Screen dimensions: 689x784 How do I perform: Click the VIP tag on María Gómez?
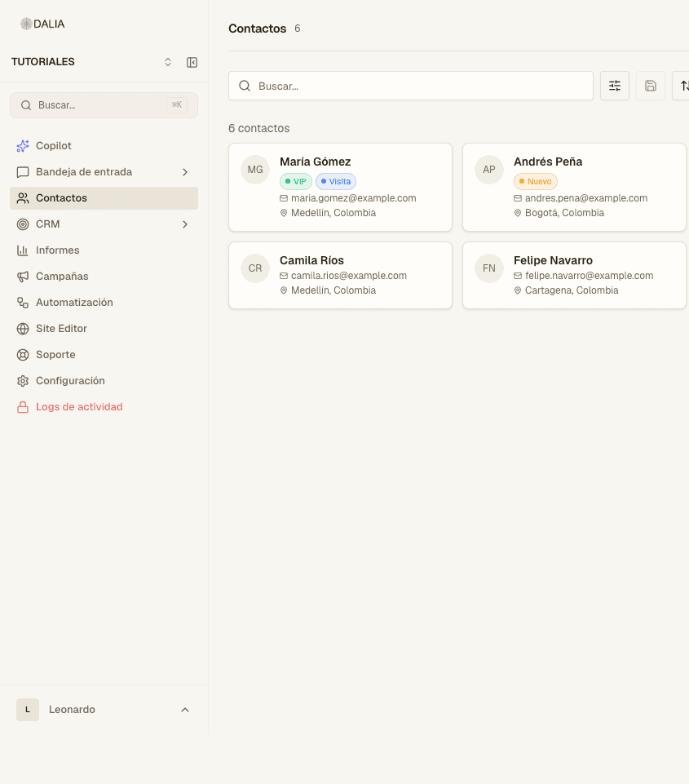(x=296, y=181)
